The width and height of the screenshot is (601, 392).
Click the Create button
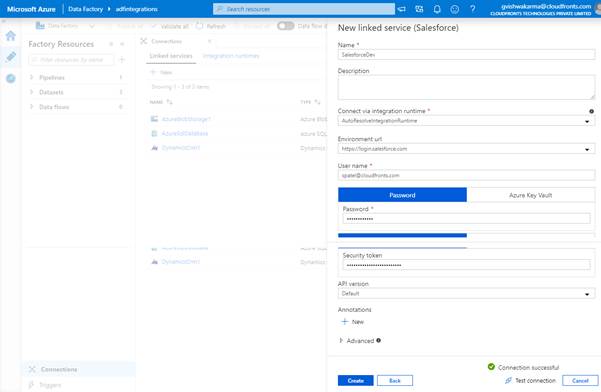pyautogui.click(x=356, y=380)
